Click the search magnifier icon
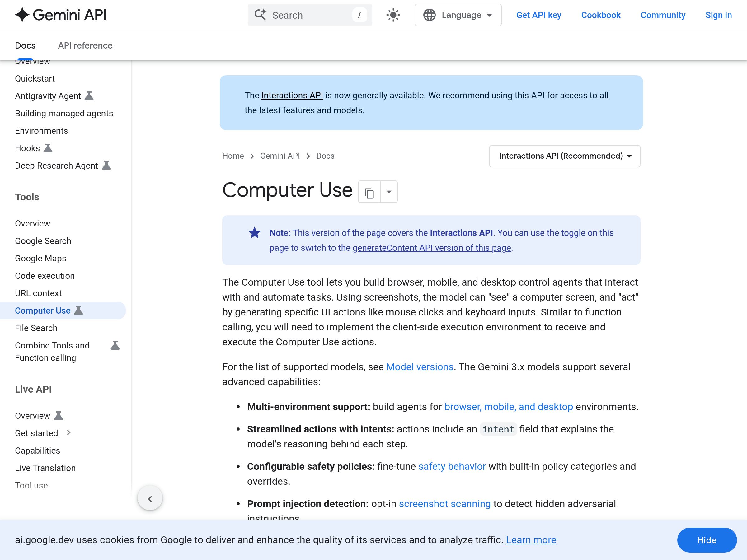 tap(260, 15)
